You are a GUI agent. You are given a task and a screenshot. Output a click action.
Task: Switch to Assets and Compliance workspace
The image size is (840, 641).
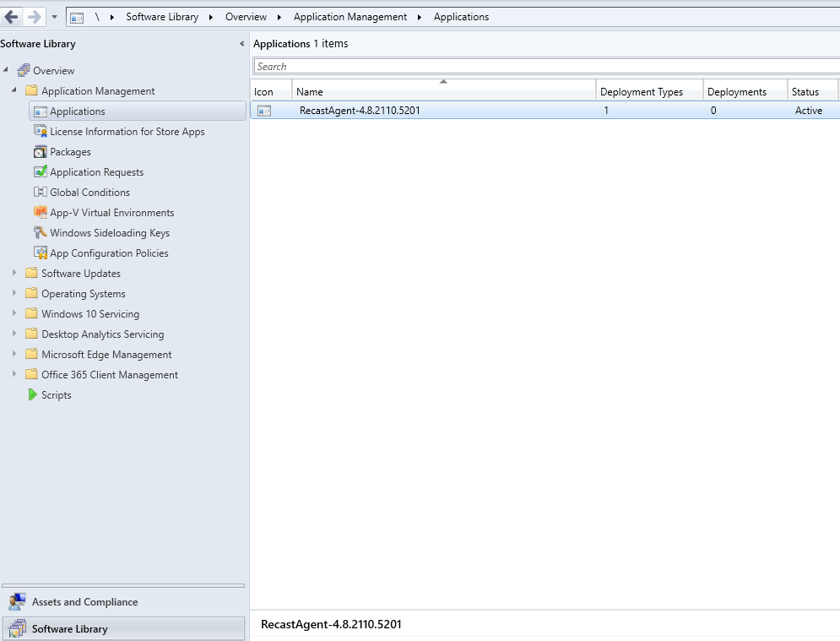point(123,602)
